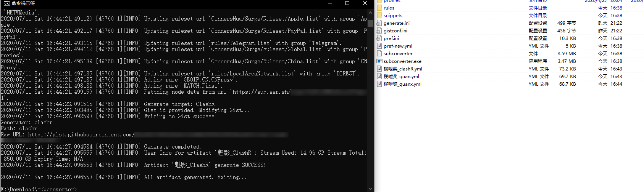Click the 命令提示符 window title text
The width and height of the screenshot is (644, 192).
[23, 3]
